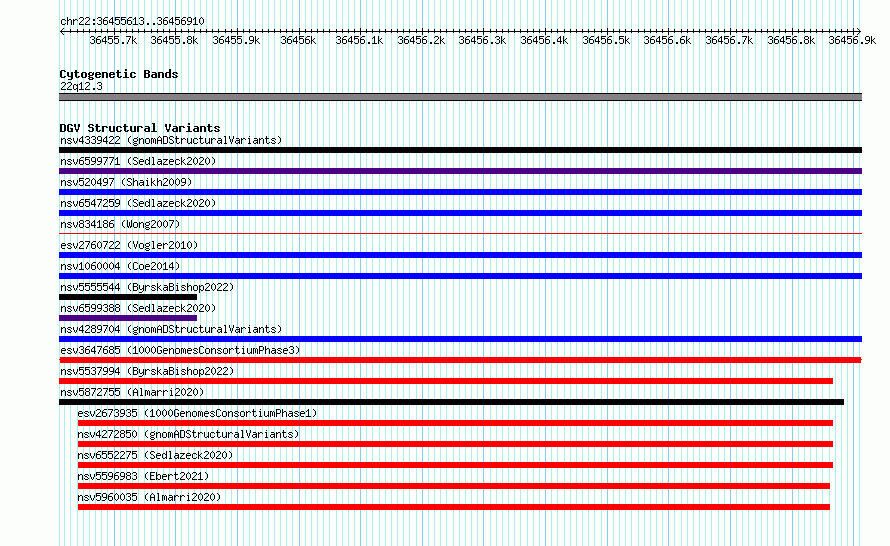Select the red nsv5960035 variant bar
This screenshot has width=890, height=546.
click(454, 507)
